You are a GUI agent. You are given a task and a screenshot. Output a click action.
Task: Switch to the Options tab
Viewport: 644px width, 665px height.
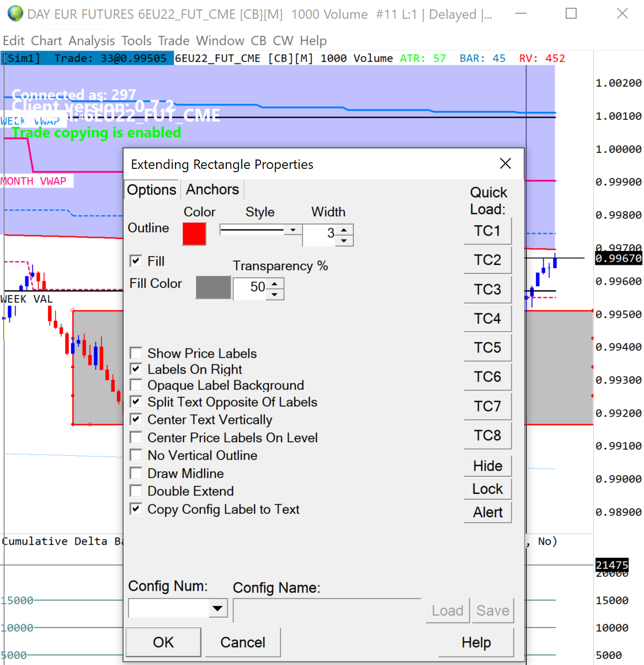152,190
